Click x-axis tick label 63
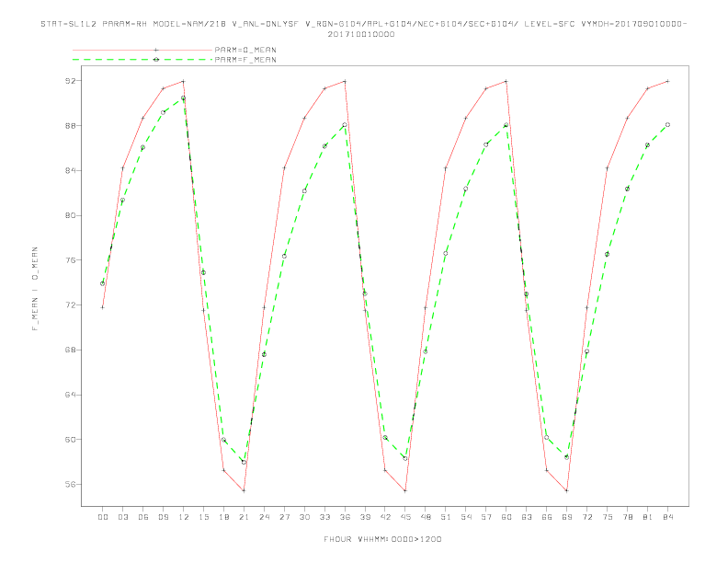The height and width of the screenshot is (563, 728). tap(527, 517)
